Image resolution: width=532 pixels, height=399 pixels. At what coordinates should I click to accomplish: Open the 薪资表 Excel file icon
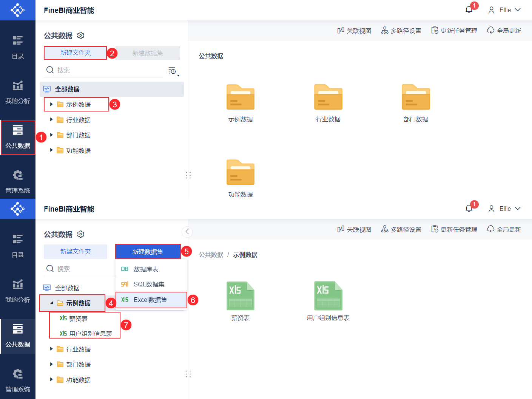pyautogui.click(x=241, y=296)
